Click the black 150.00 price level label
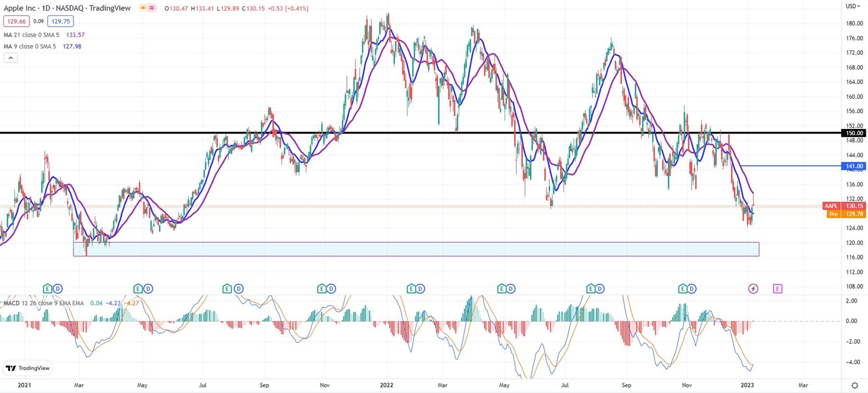868x393 pixels. [853, 133]
